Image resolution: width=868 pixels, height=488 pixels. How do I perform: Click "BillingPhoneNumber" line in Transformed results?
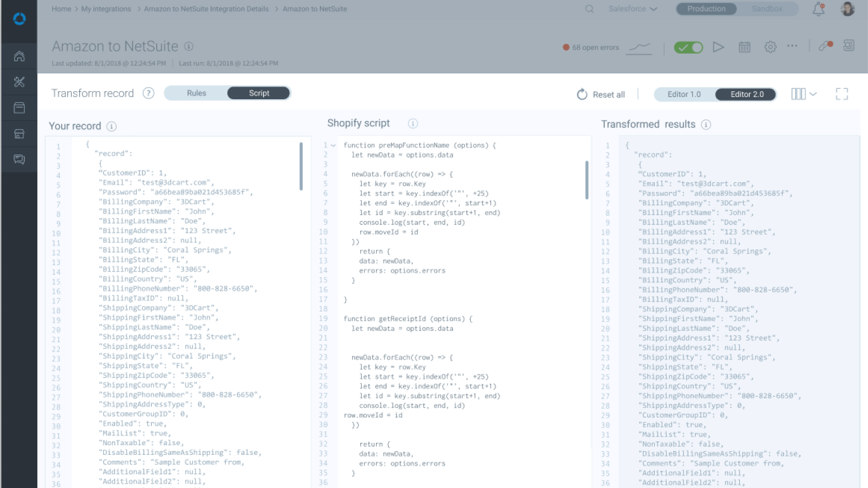[717, 290]
